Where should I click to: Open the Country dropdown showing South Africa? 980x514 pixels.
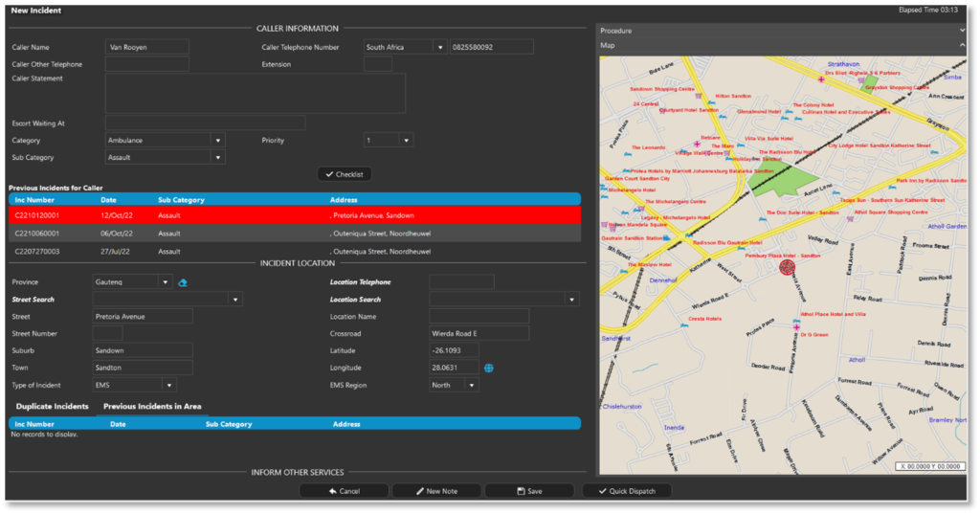pyautogui.click(x=440, y=47)
